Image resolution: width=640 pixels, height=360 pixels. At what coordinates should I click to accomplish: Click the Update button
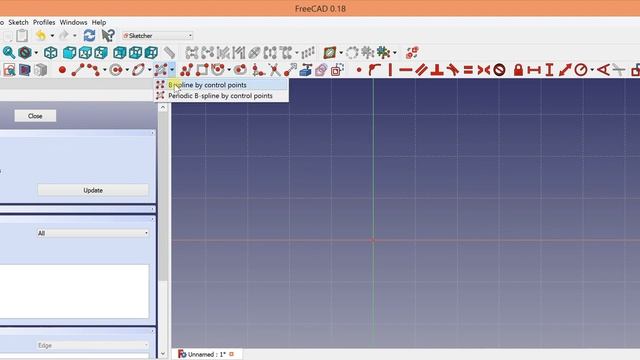(93, 190)
